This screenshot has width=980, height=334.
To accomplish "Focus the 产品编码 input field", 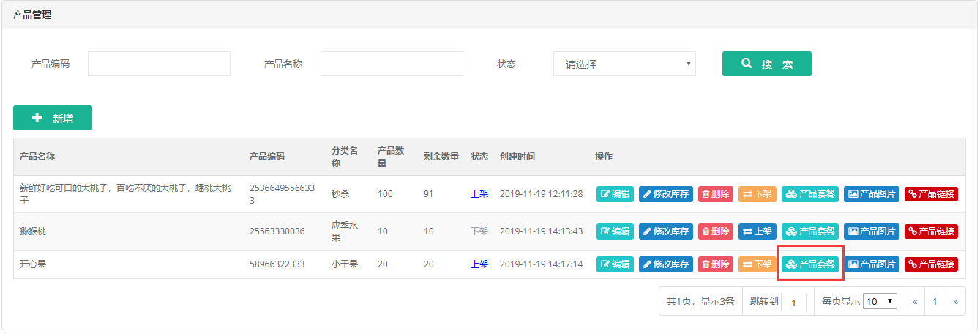I will (159, 64).
